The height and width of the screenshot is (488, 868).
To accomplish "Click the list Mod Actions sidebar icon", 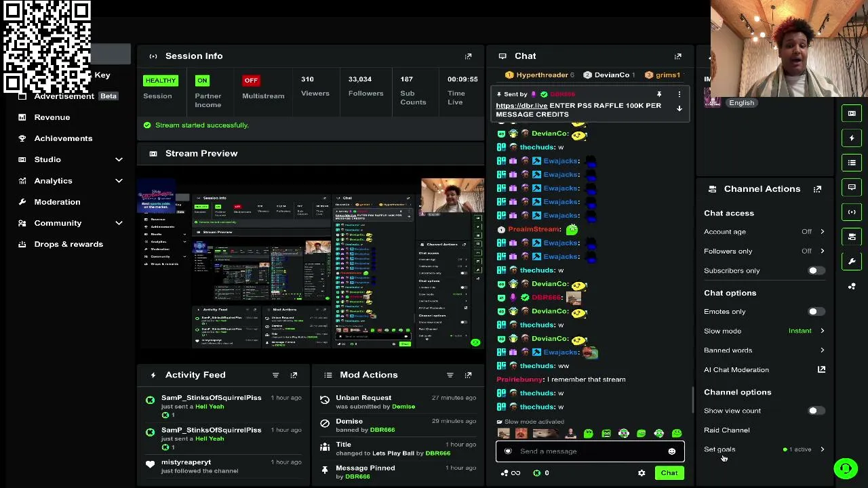I will [x=852, y=163].
